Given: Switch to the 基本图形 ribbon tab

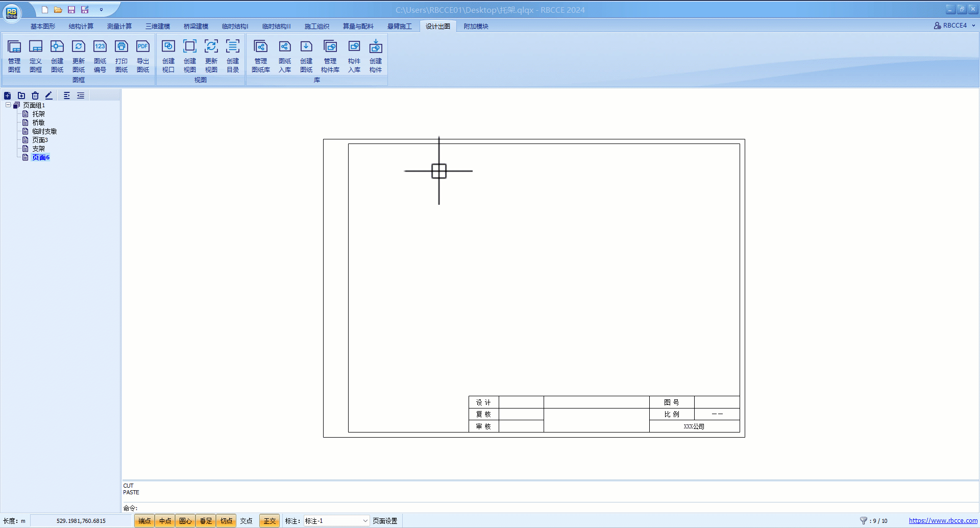Looking at the screenshot, I should point(43,27).
